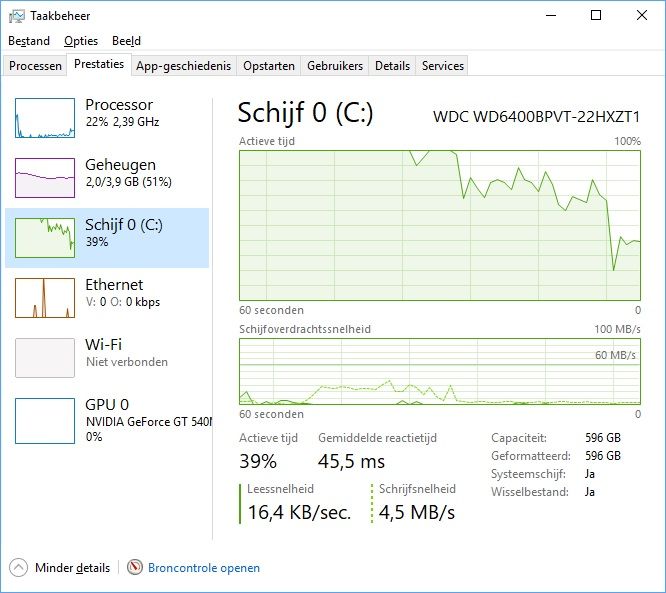Switch to the Processen tab
This screenshot has width=666, height=593.
(35, 66)
